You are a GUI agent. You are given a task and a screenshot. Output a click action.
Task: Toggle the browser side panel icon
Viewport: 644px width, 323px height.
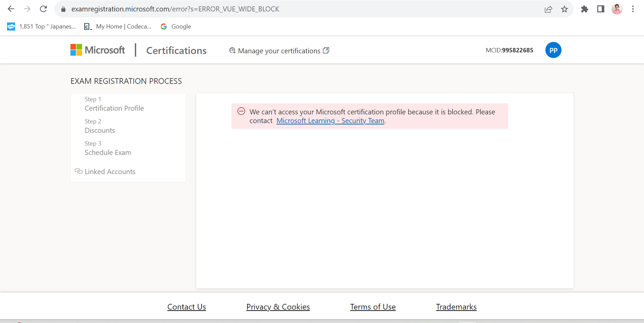tap(601, 9)
